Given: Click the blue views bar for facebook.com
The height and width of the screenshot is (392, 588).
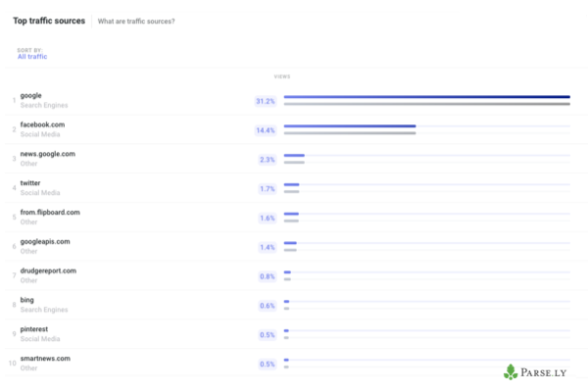Looking at the screenshot, I should click(x=350, y=126).
